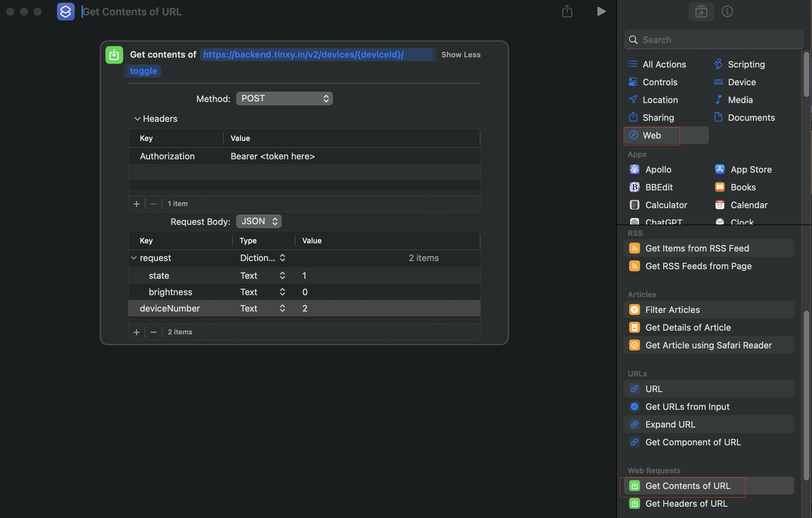Select the action library icon
812x518 pixels.
[x=701, y=12]
